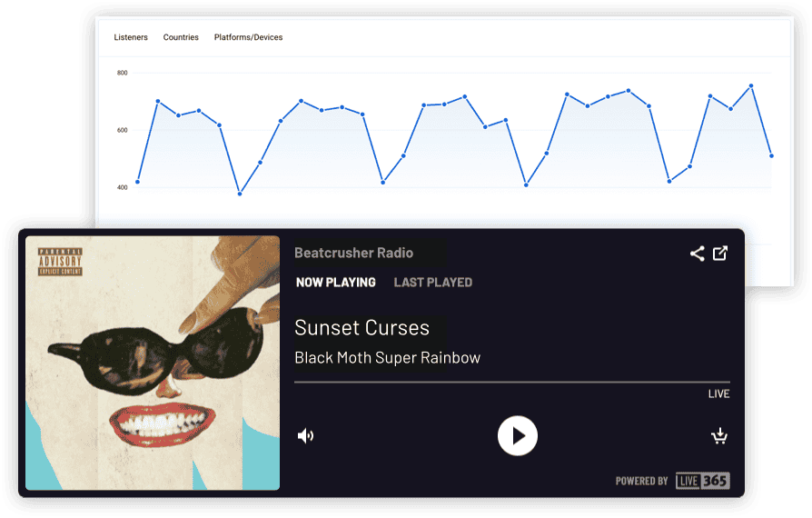This screenshot has width=812, height=518.
Task: Click the 400 axis label on the chart
Action: (123, 187)
